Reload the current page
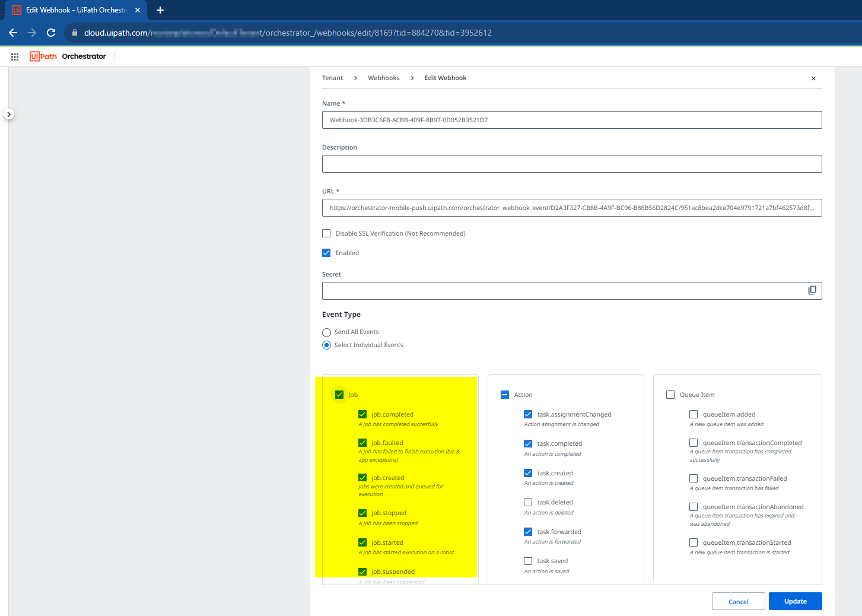Image resolution: width=862 pixels, height=616 pixels. (x=51, y=33)
